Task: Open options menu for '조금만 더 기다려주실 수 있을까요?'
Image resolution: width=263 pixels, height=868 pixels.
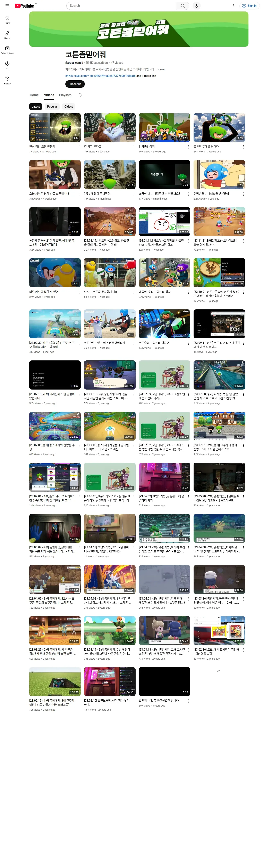Action: point(189,194)
